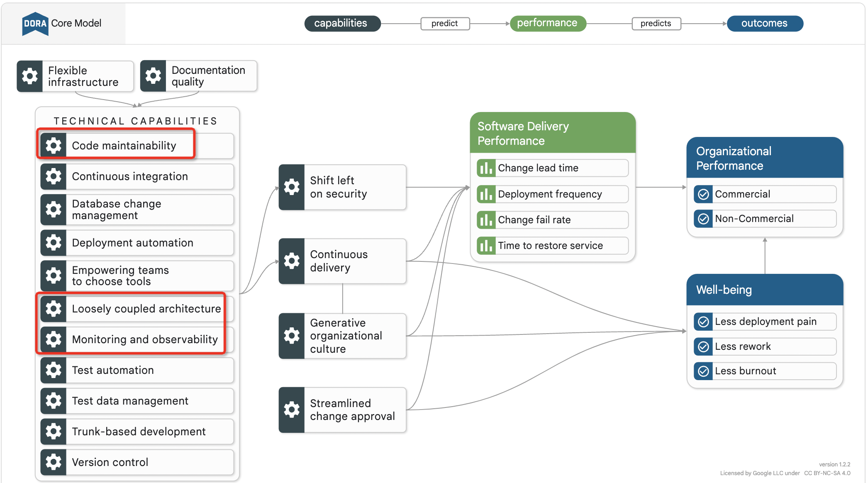This screenshot has height=483, width=868.
Task: Click checkmark icon next to Less rework
Action: click(x=703, y=346)
